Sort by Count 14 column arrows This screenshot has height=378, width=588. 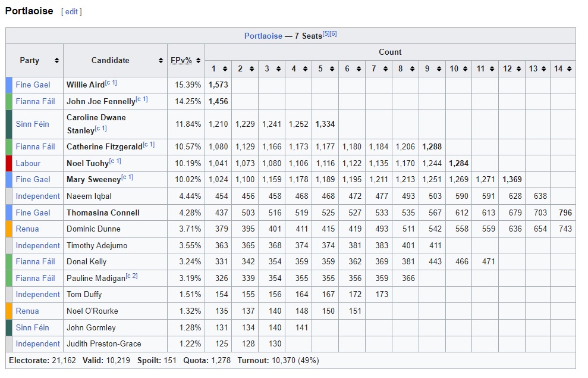pyautogui.click(x=569, y=68)
